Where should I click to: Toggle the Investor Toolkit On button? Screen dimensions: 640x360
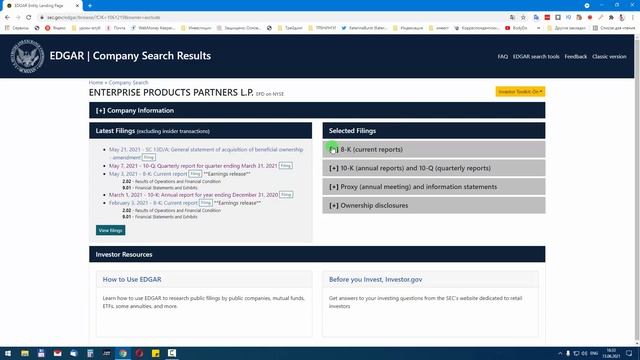coord(520,91)
